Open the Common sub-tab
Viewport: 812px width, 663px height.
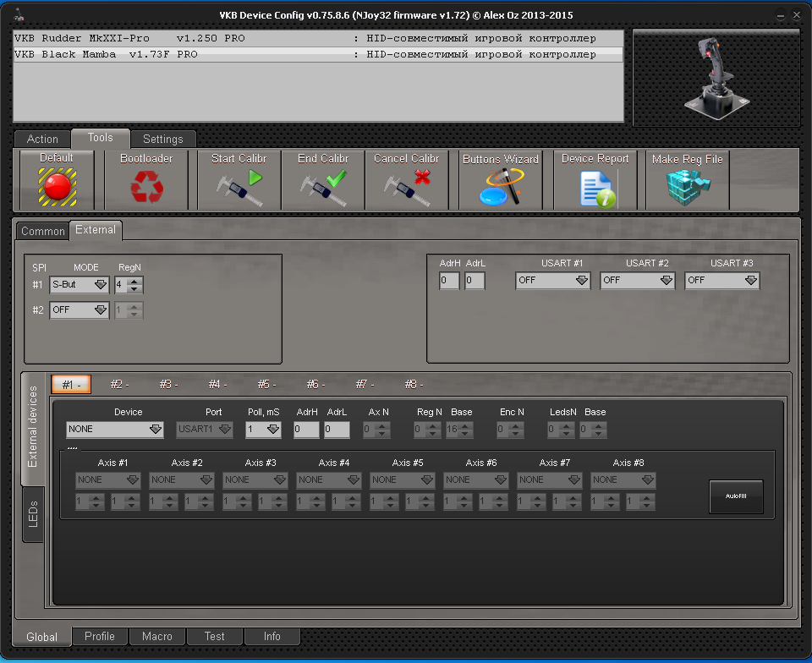(x=42, y=231)
